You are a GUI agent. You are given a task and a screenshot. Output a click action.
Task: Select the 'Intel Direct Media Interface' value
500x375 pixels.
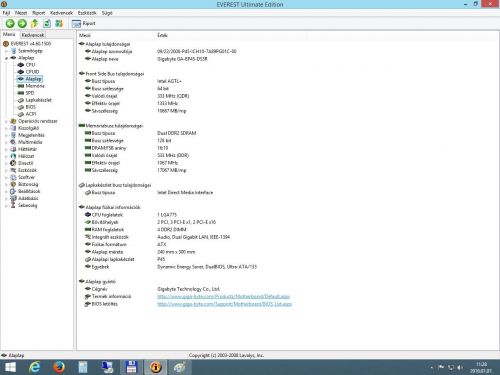pyautogui.click(x=185, y=192)
